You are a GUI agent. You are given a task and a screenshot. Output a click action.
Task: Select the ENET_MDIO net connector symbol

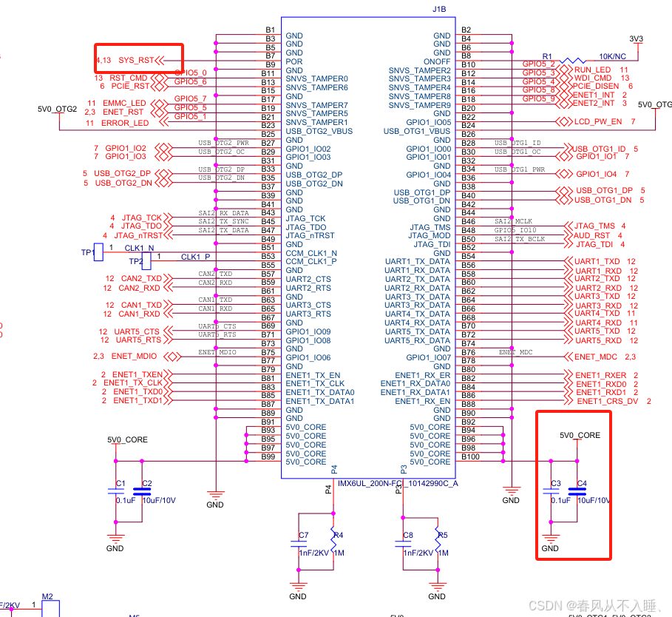click(x=172, y=356)
